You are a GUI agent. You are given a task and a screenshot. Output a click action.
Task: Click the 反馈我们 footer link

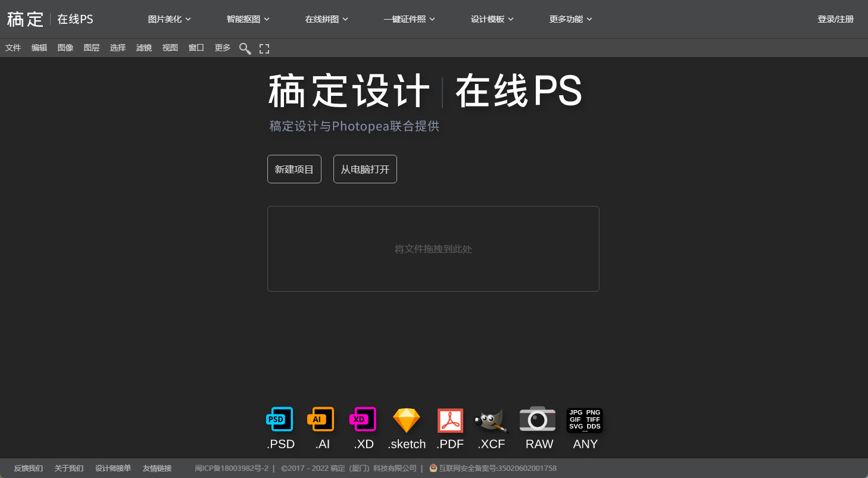tap(28, 468)
